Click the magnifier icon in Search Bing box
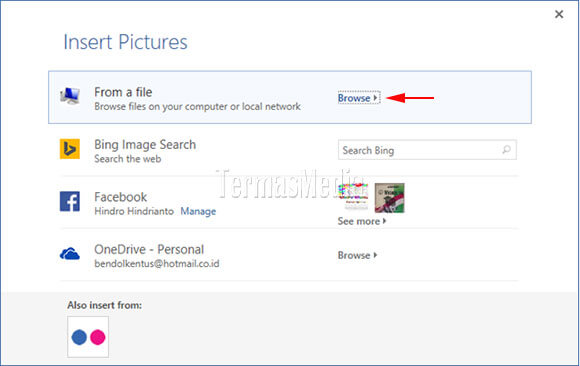This screenshot has width=580, height=366. point(506,150)
